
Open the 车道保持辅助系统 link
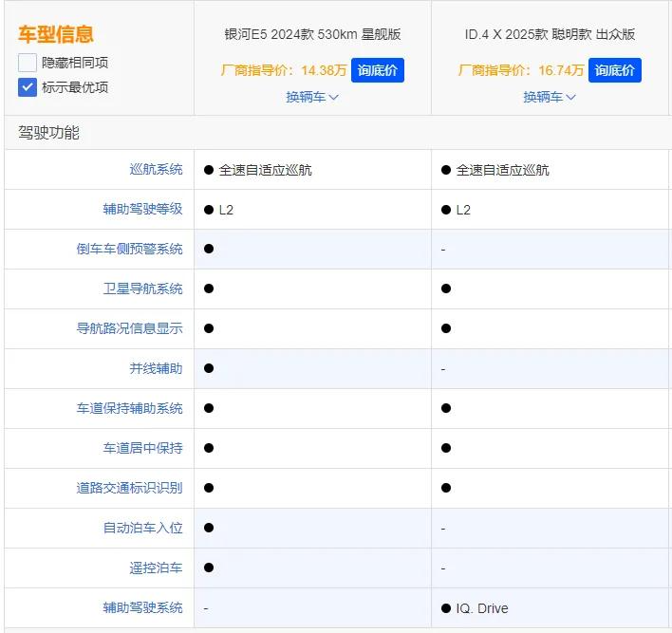pyautogui.click(x=129, y=408)
